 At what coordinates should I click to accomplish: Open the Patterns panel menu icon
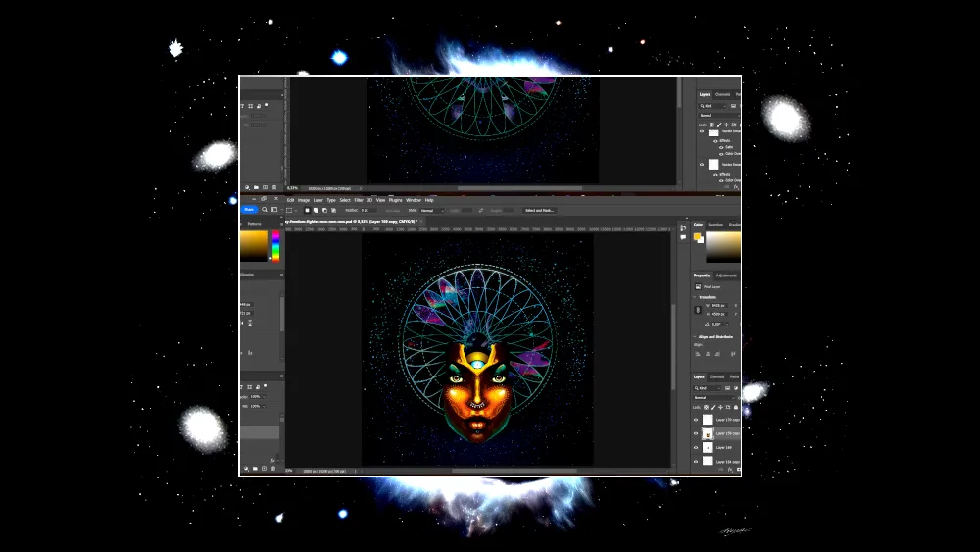pos(282,224)
